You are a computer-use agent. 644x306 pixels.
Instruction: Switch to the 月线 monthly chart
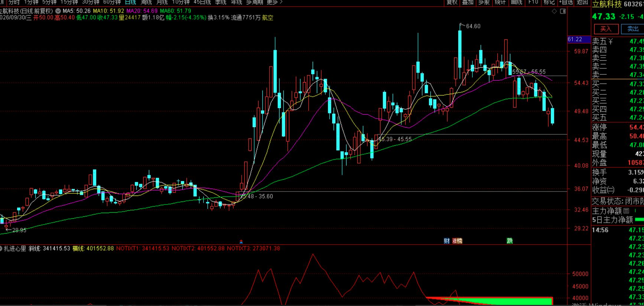pos(162,2)
